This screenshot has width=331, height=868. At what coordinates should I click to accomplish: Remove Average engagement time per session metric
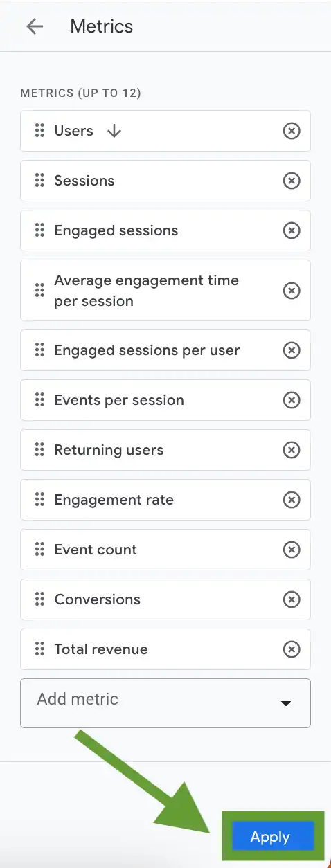[292, 291]
